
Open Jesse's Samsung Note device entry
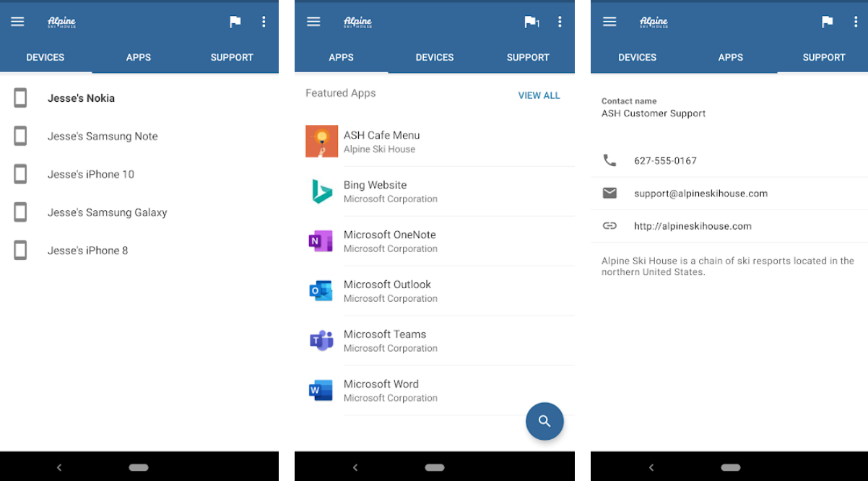click(x=139, y=136)
